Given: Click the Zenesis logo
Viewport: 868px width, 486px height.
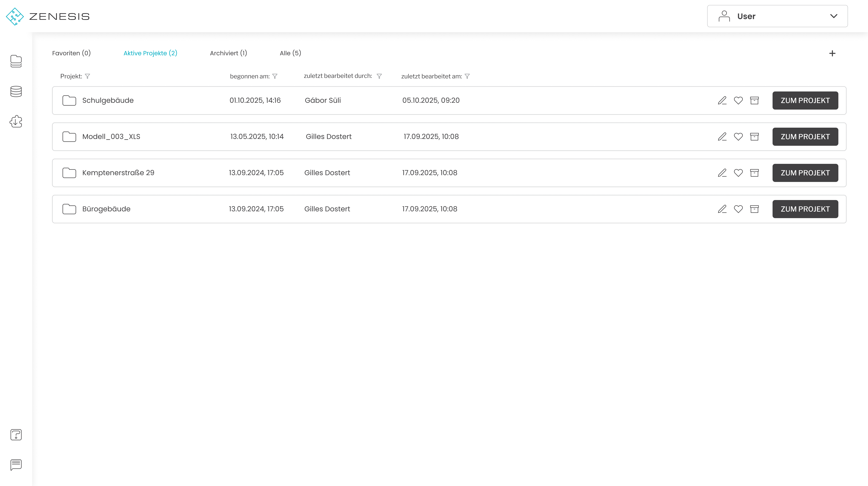Looking at the screenshot, I should point(48,16).
